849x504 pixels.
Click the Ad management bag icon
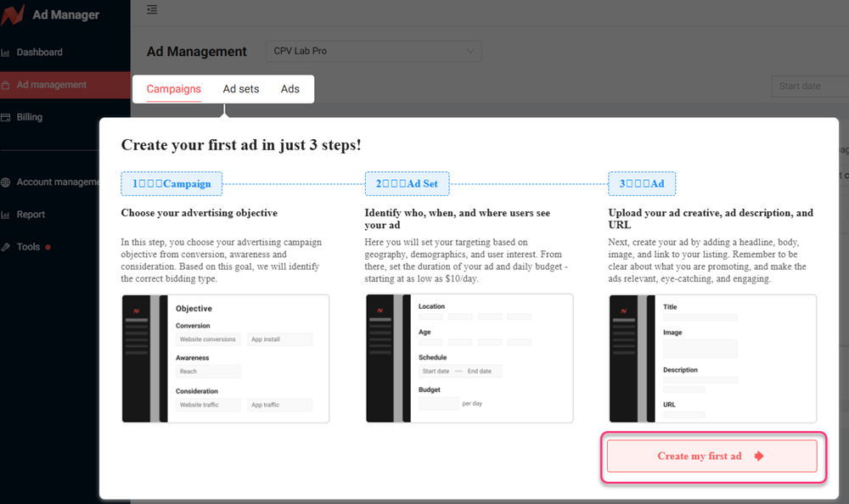click(6, 85)
